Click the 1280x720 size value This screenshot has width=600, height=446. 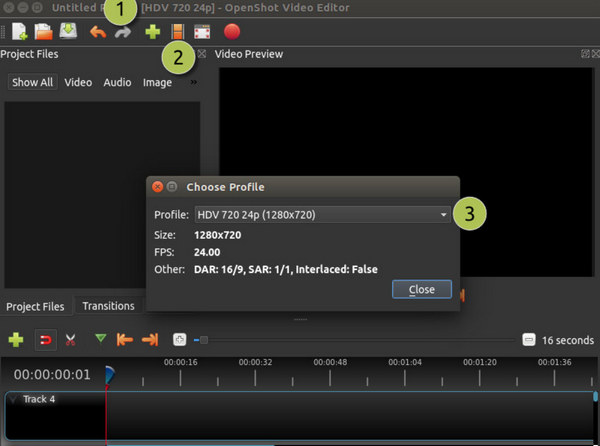tap(217, 235)
